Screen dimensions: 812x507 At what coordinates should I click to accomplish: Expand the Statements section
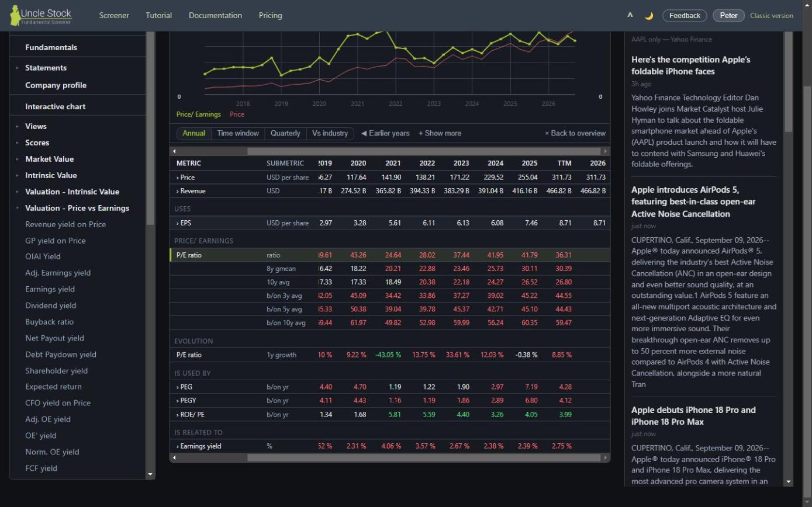click(x=46, y=68)
